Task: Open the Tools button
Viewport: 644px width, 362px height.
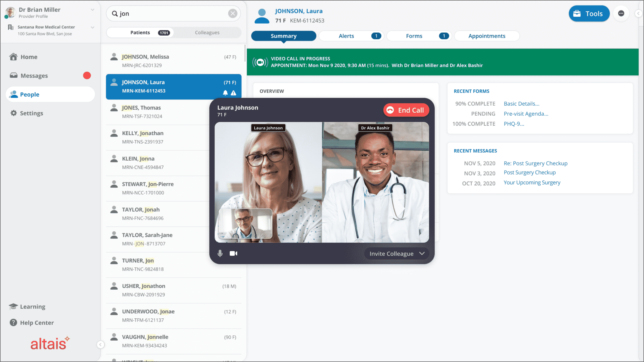Action: tap(589, 14)
